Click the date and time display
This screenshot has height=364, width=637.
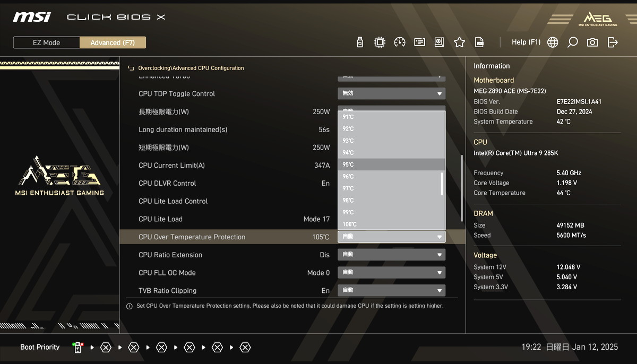570,347
